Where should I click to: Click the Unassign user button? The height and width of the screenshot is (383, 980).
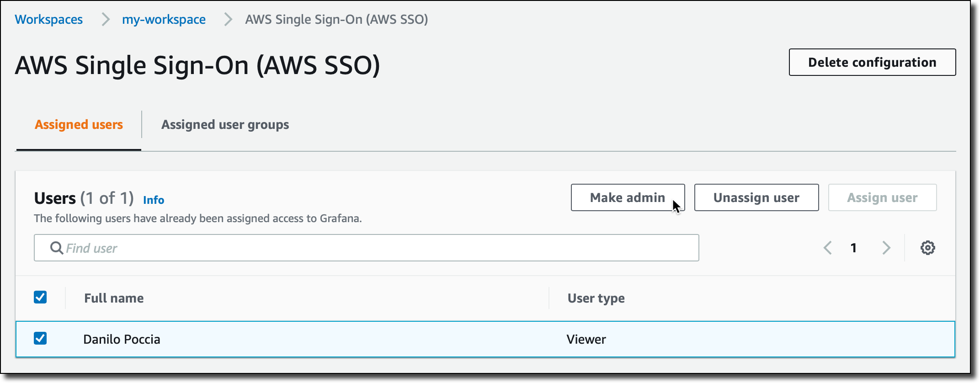[756, 197]
